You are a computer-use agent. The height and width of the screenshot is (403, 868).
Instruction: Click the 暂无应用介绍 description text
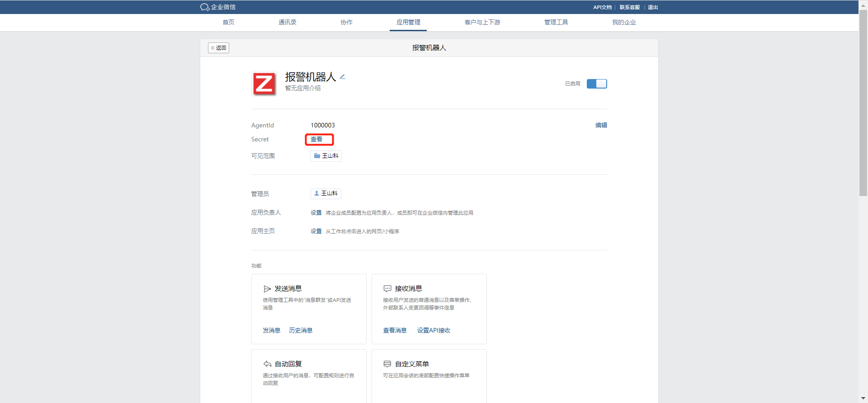(x=303, y=88)
